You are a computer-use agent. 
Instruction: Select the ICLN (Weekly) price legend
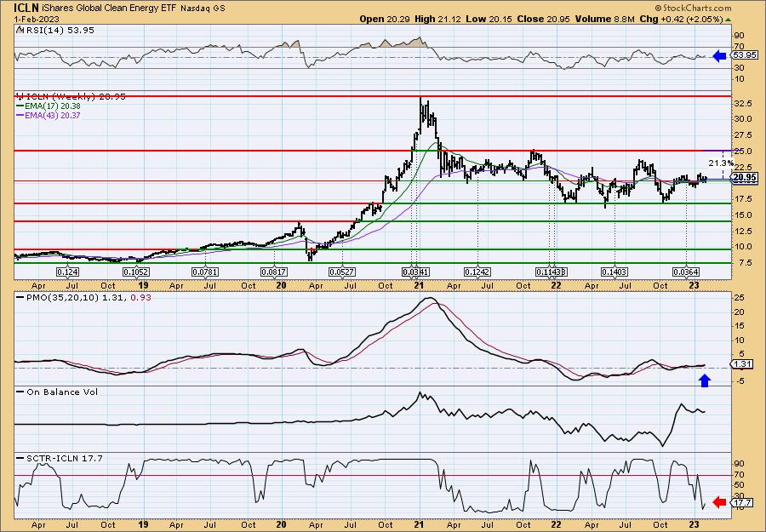coord(71,97)
